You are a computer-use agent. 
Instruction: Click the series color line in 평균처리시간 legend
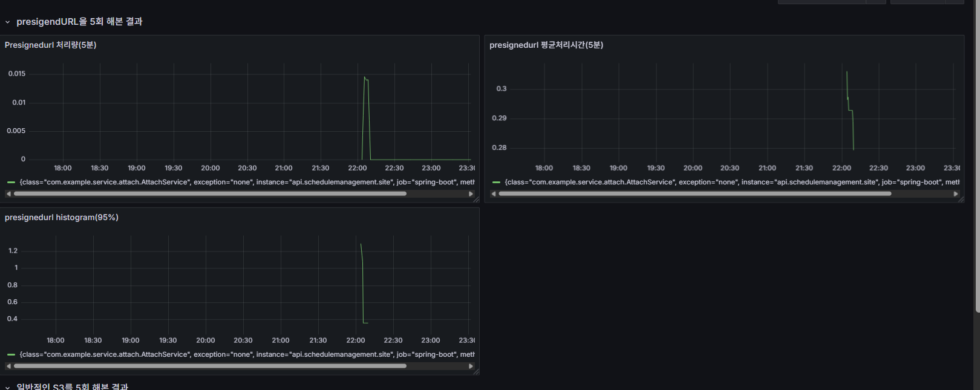[x=496, y=182]
